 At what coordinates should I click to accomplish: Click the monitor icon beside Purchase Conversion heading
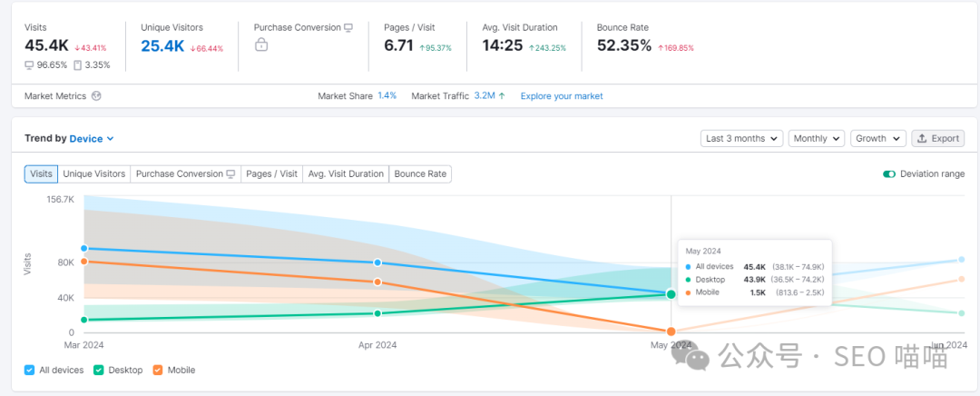coord(348,28)
